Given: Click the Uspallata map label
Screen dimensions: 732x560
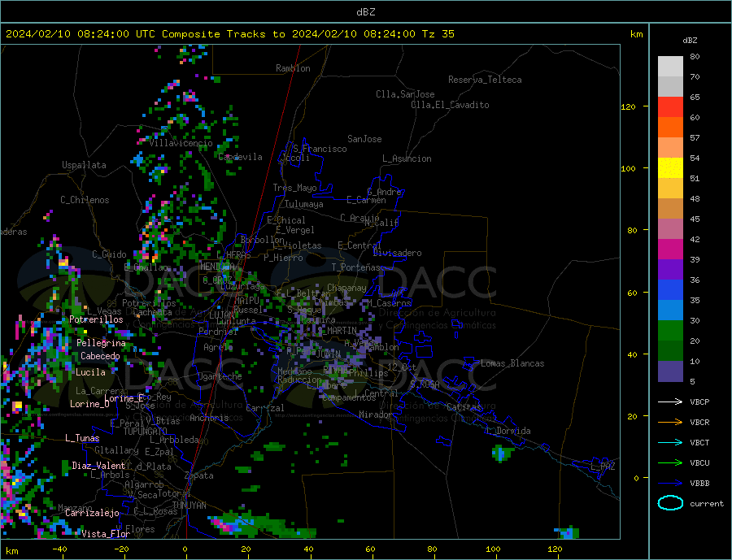Looking at the screenshot, I should pos(84,165).
